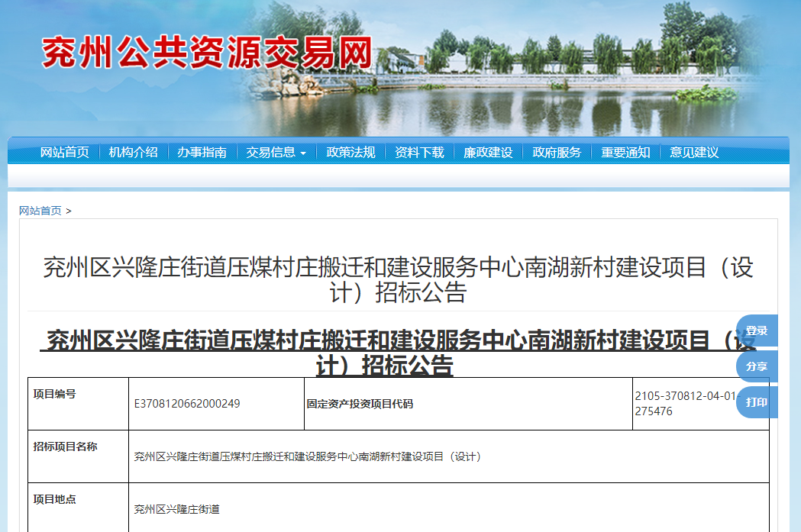Go to 办事指南 page
The image size is (801, 532).
202,152
